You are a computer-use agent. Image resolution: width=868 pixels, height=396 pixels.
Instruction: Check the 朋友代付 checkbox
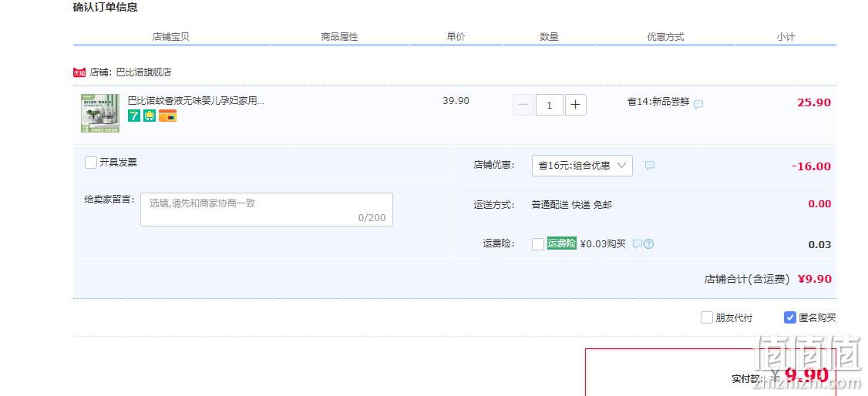coord(706,317)
